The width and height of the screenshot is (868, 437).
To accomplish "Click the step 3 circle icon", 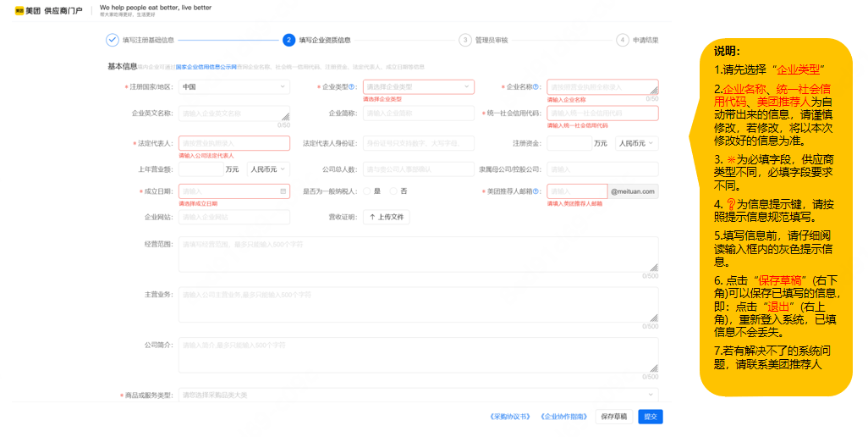I will coord(465,40).
